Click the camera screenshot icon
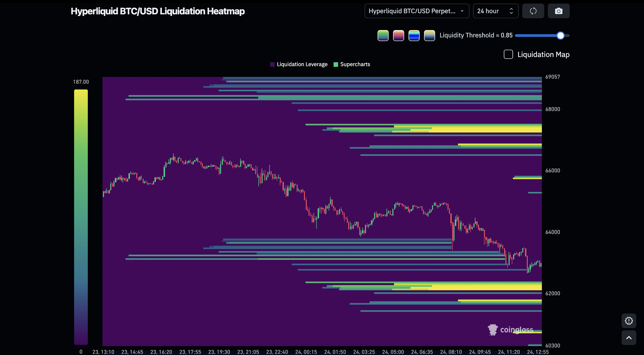This screenshot has width=644, height=355. point(559,11)
